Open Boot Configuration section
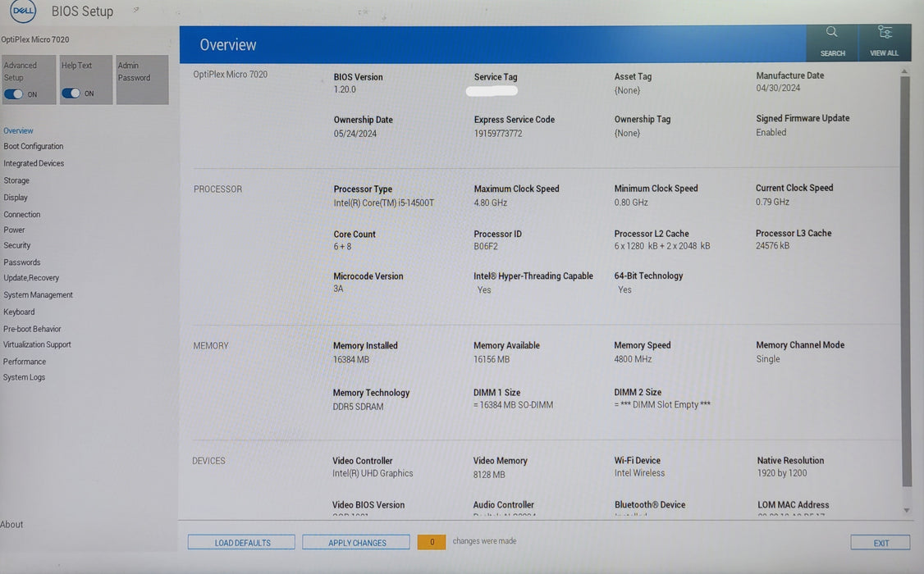Screen dimensions: 924x574 point(34,146)
